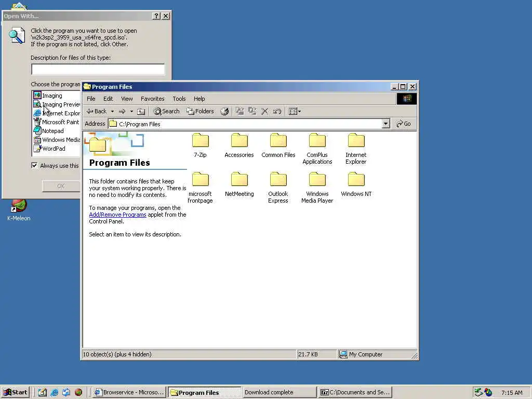Screen dimensions: 532x399
Task: Open the K-Meleon desktop shortcut
Action: [x=19, y=210]
